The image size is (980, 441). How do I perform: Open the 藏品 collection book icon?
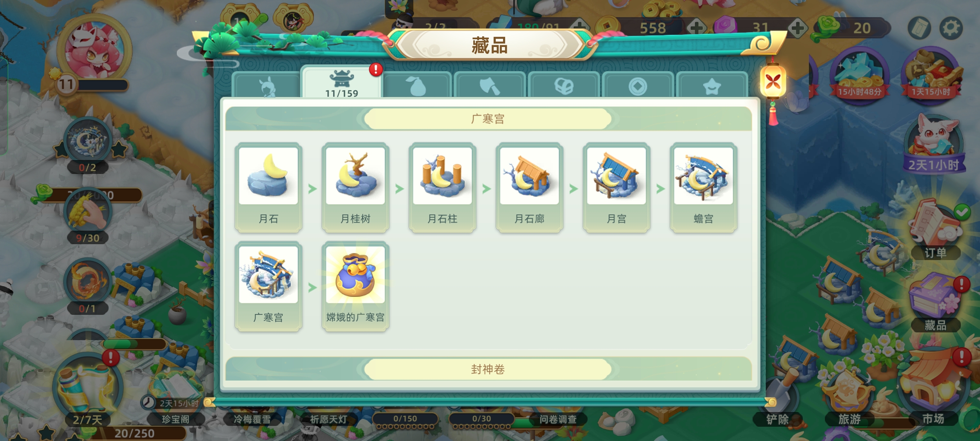[935, 303]
